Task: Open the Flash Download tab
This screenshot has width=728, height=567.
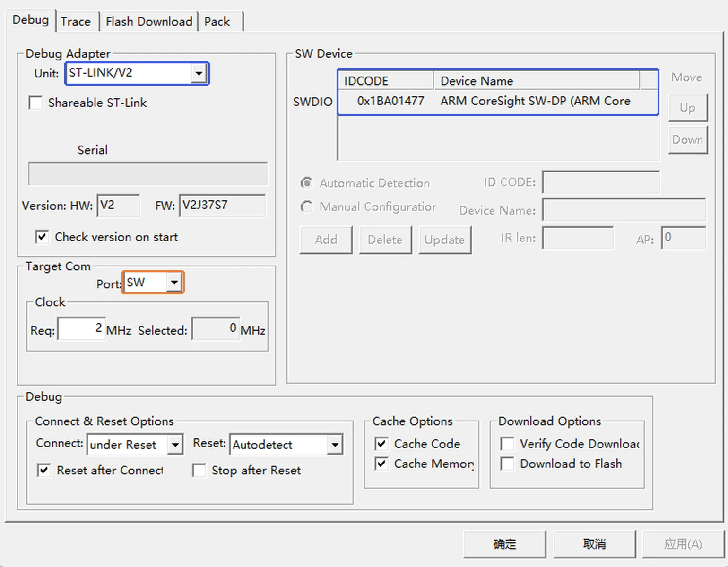Action: (149, 22)
